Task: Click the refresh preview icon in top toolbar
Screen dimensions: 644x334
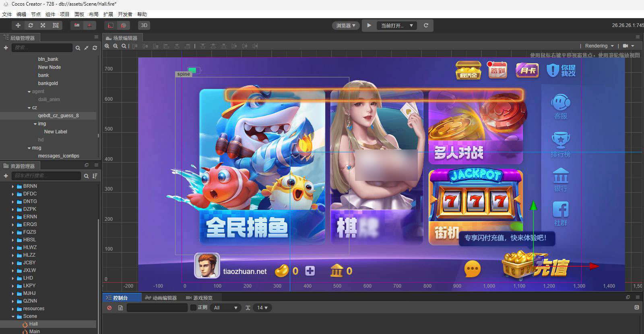Action: [426, 25]
